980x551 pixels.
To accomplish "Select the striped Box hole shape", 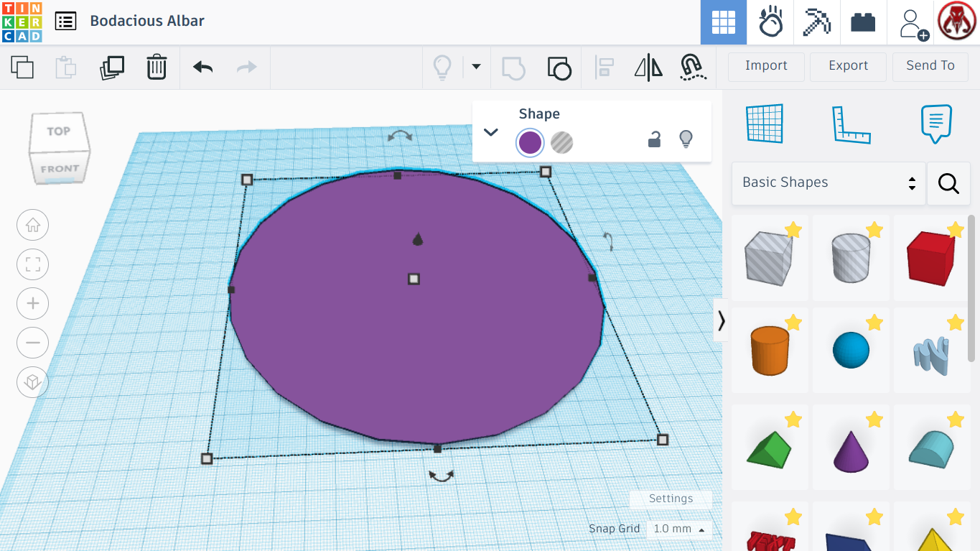I will point(769,258).
